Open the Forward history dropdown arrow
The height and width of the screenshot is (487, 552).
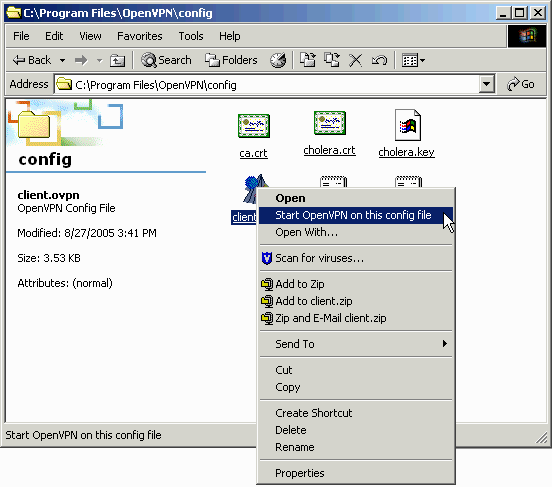click(x=100, y=61)
